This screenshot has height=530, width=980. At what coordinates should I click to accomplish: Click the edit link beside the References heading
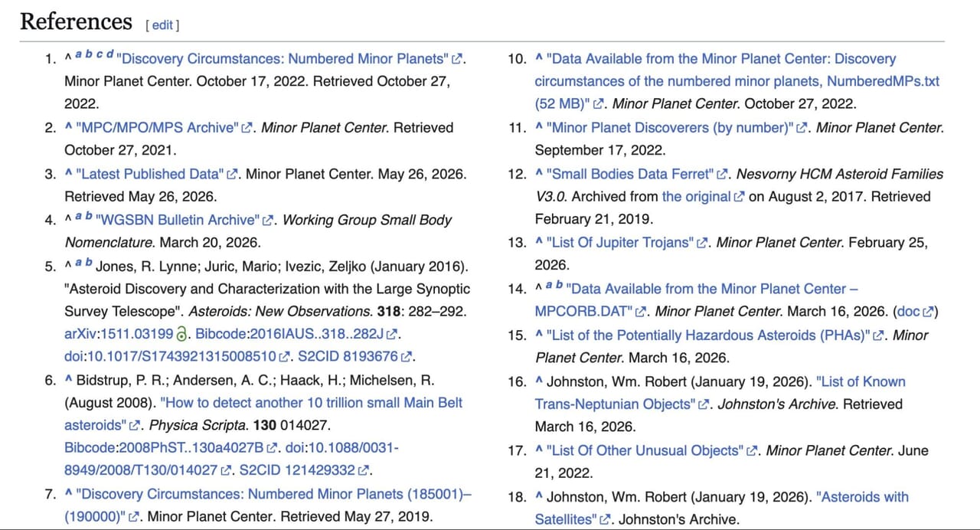coord(162,25)
